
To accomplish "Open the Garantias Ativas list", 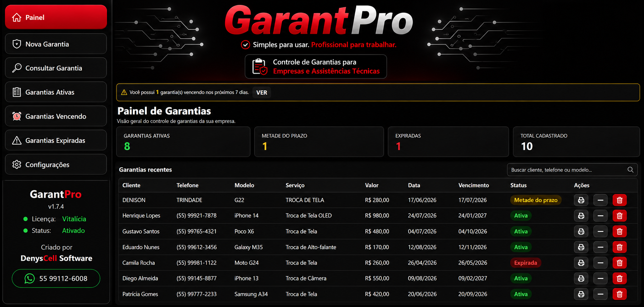I will [56, 92].
